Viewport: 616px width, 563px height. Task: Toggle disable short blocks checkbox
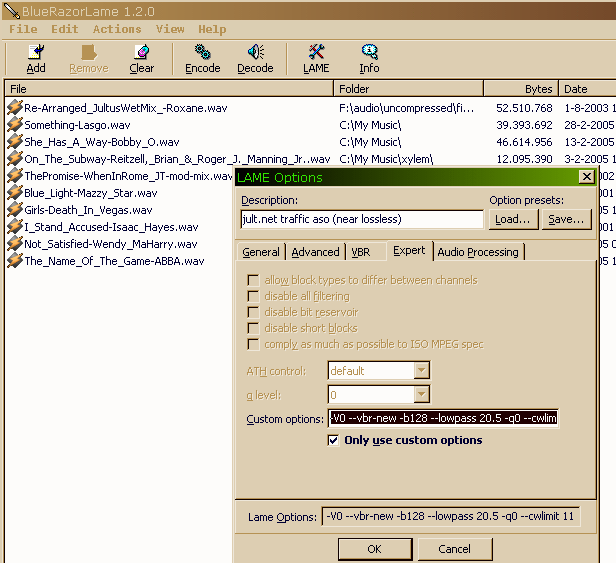pos(253,328)
